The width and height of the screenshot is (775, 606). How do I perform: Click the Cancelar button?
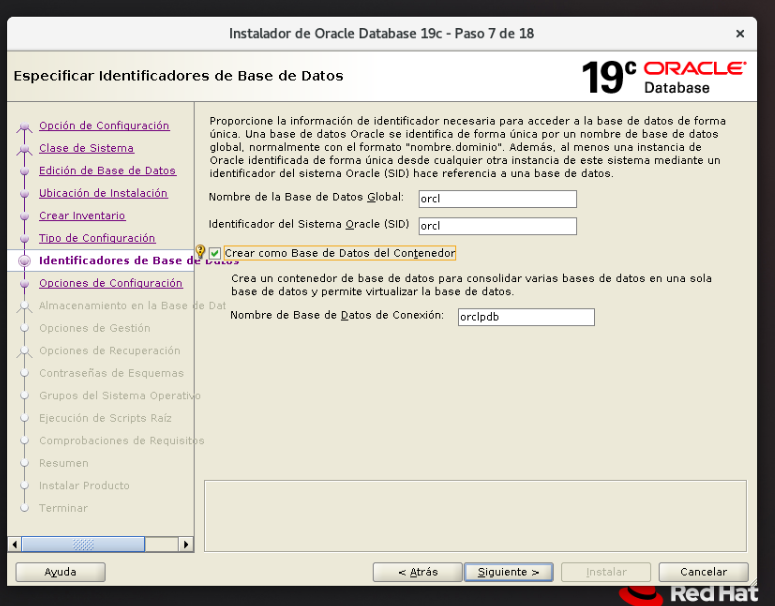(703, 572)
